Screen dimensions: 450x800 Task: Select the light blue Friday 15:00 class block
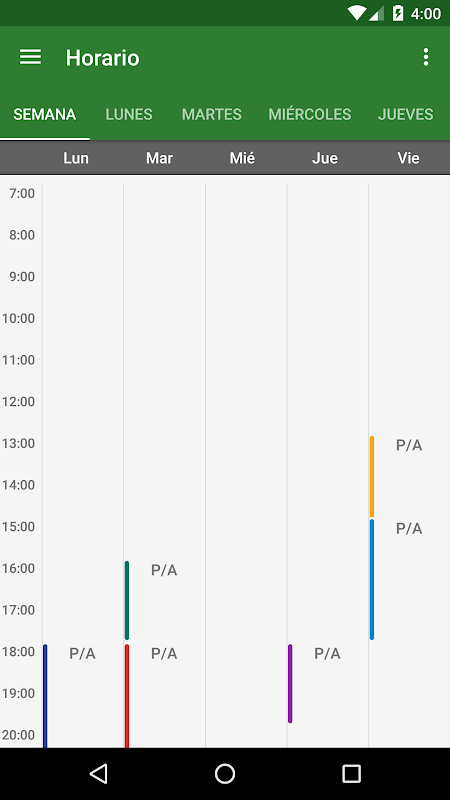tap(409, 579)
